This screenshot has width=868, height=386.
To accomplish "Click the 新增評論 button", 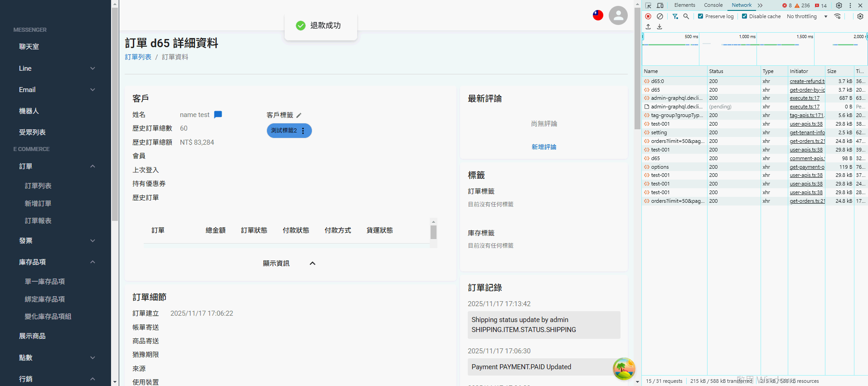I will [544, 147].
